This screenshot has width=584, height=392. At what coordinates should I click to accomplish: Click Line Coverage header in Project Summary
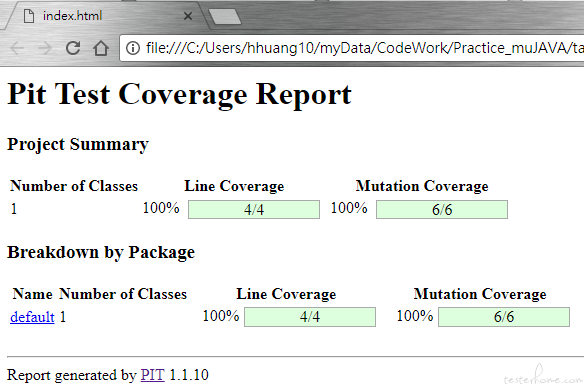click(234, 186)
